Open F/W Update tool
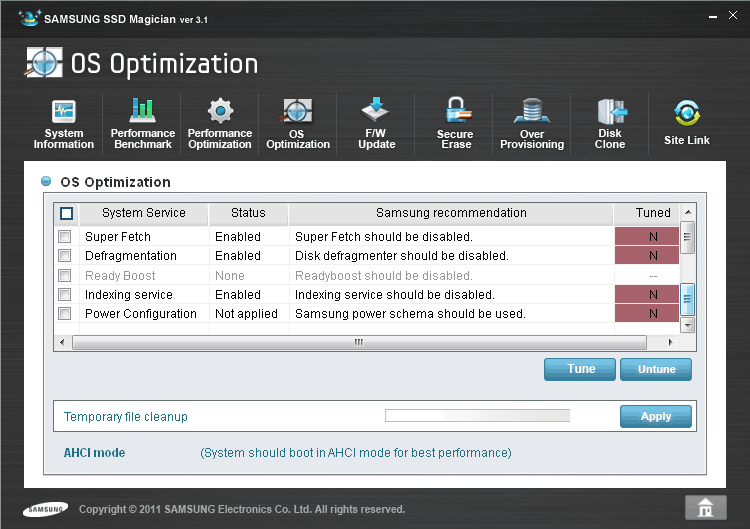Image resolution: width=750 pixels, height=529 pixels. (x=376, y=124)
